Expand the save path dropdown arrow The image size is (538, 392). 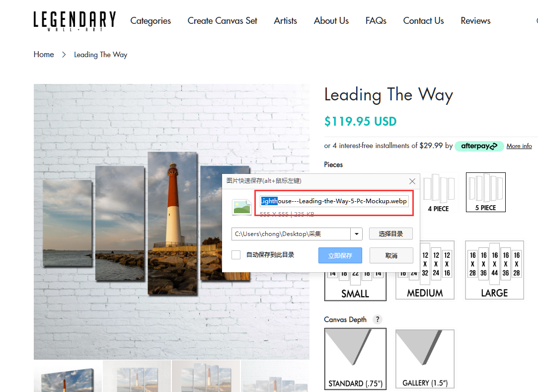(357, 234)
